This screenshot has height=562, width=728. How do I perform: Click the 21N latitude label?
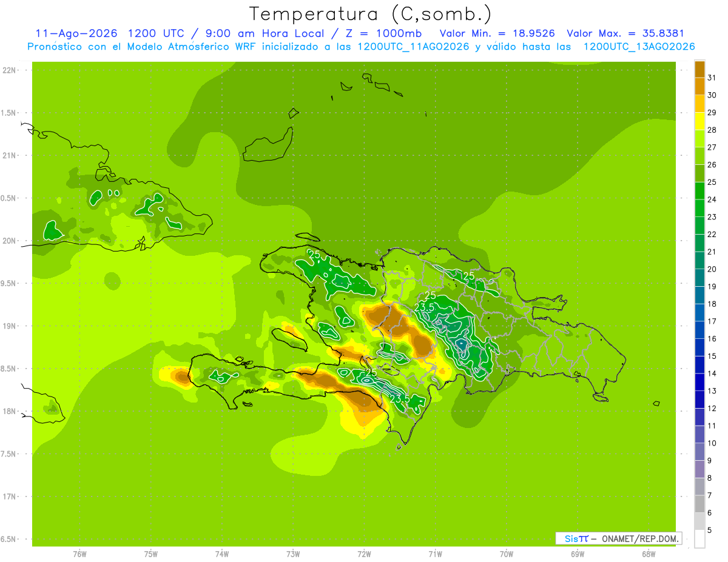coord(10,155)
